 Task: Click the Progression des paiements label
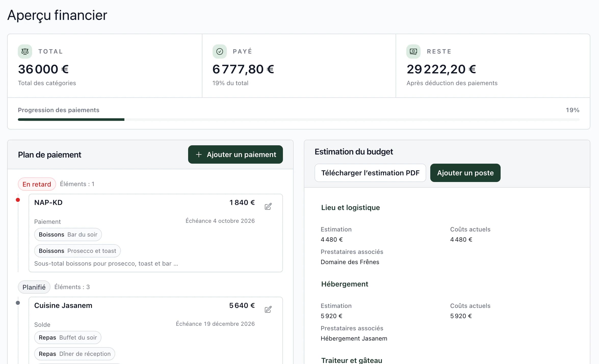(x=59, y=110)
